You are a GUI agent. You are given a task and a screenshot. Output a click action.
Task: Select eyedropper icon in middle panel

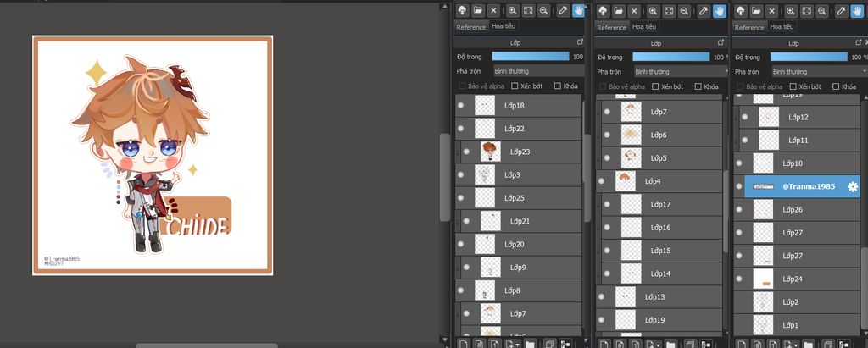point(704,11)
